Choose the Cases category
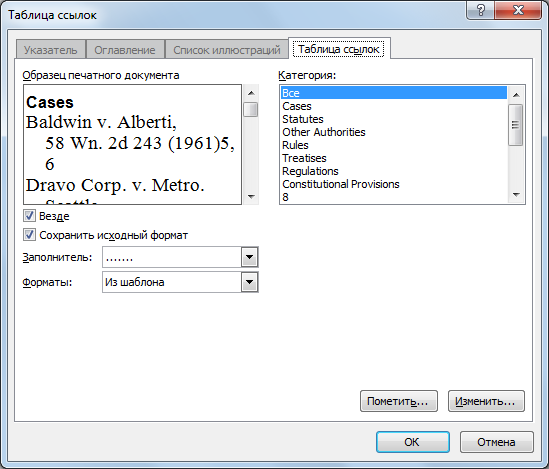The height and width of the screenshot is (469, 549). [x=394, y=106]
